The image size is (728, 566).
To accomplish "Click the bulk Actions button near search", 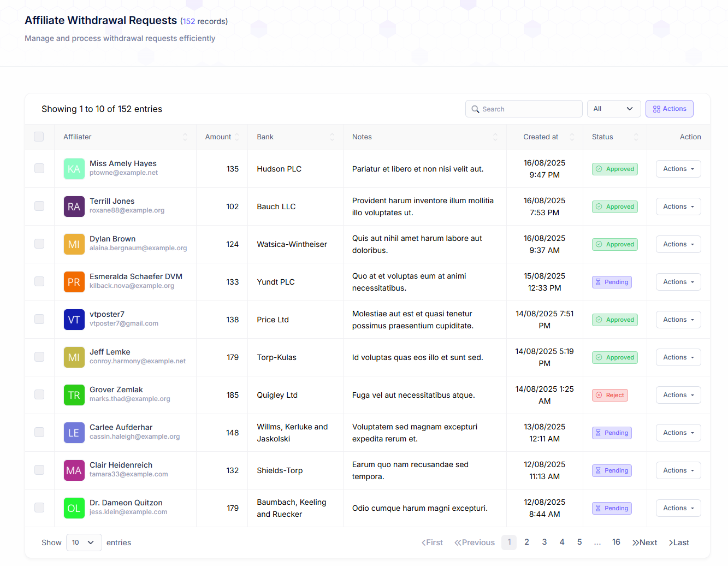I will (x=669, y=109).
